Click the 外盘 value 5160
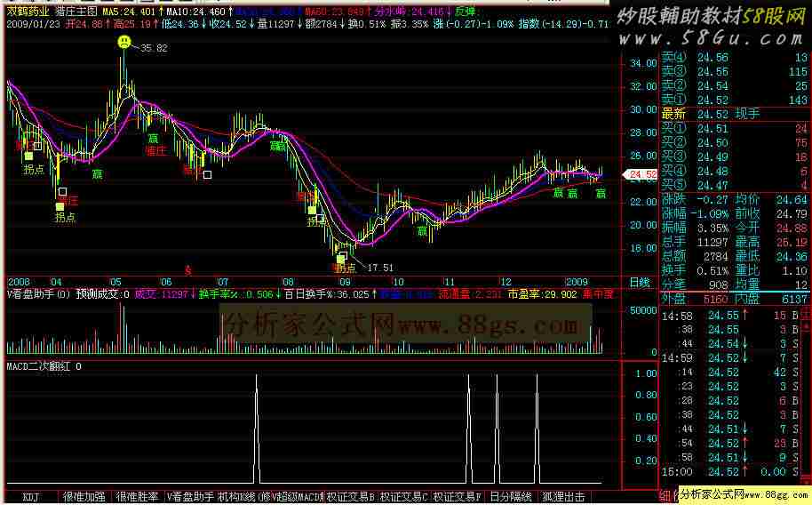Image resolution: width=812 pixels, height=505 pixels. coord(716,299)
